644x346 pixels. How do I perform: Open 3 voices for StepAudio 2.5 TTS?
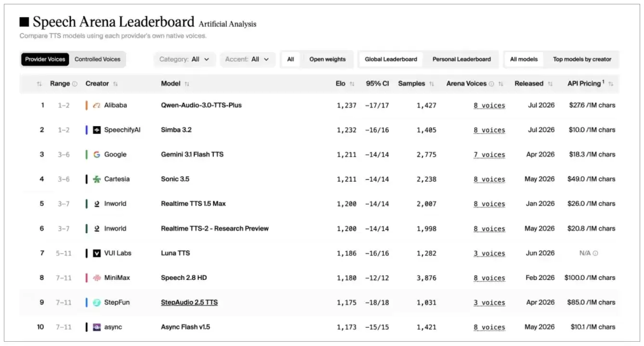point(489,303)
